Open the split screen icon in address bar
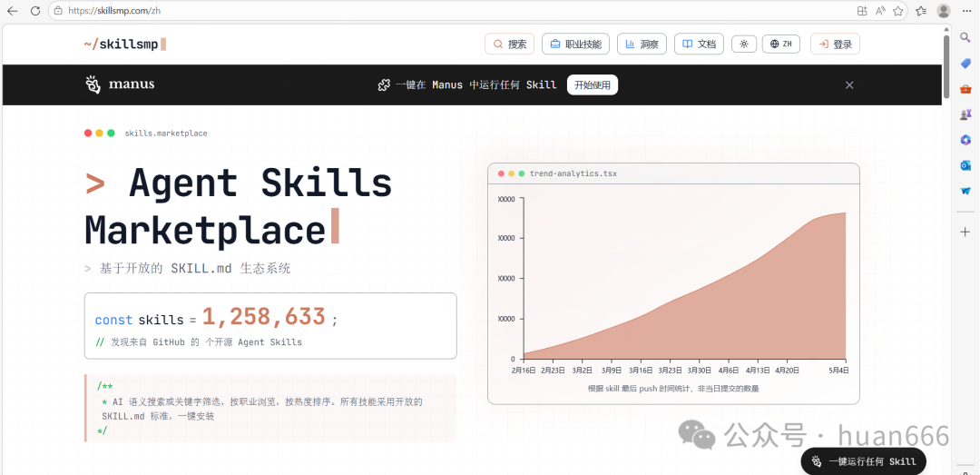 pyautogui.click(x=862, y=11)
